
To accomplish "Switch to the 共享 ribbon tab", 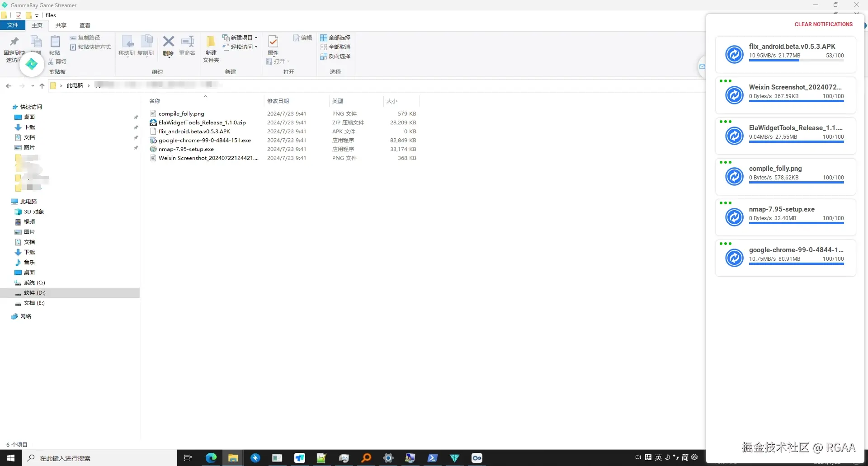I will click(61, 25).
